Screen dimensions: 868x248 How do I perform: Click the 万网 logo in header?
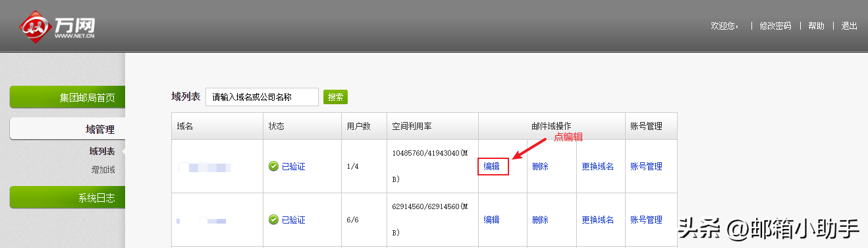pos(58,26)
